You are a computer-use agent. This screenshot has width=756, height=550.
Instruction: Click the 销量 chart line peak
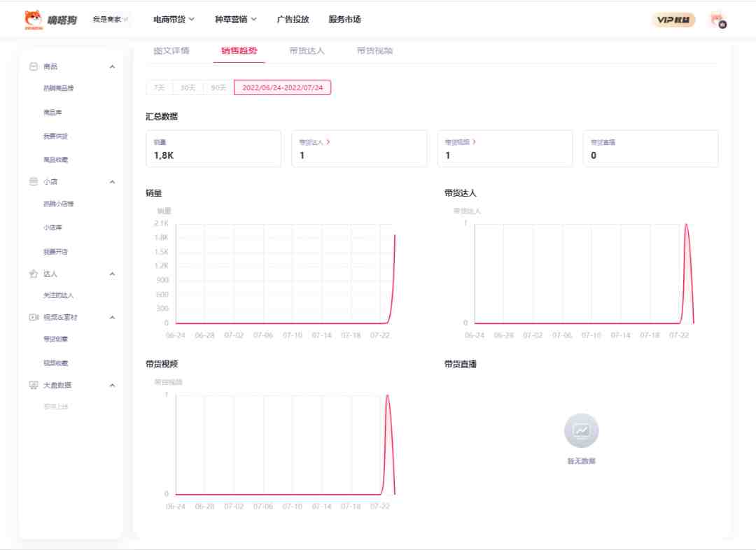[x=394, y=237]
